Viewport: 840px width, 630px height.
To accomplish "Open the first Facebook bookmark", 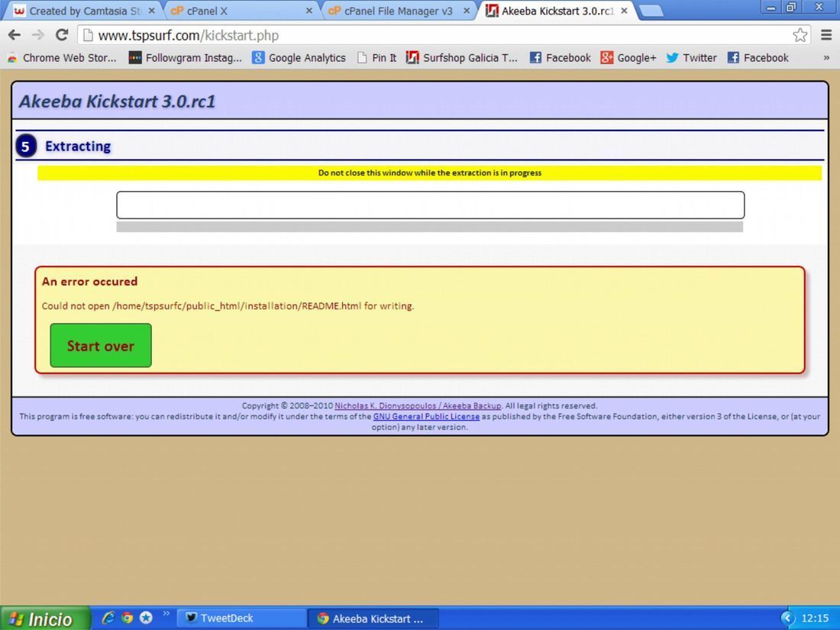I will point(560,58).
